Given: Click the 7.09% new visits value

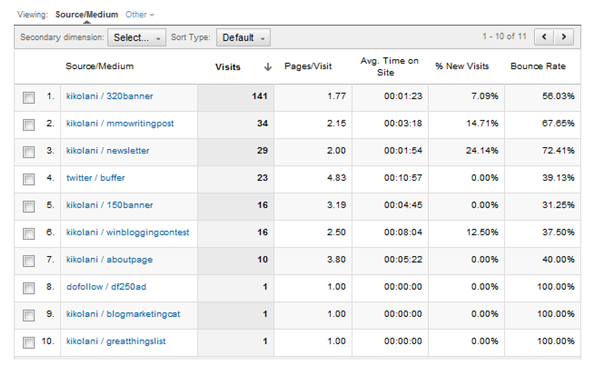Looking at the screenshot, I should pos(485,96).
